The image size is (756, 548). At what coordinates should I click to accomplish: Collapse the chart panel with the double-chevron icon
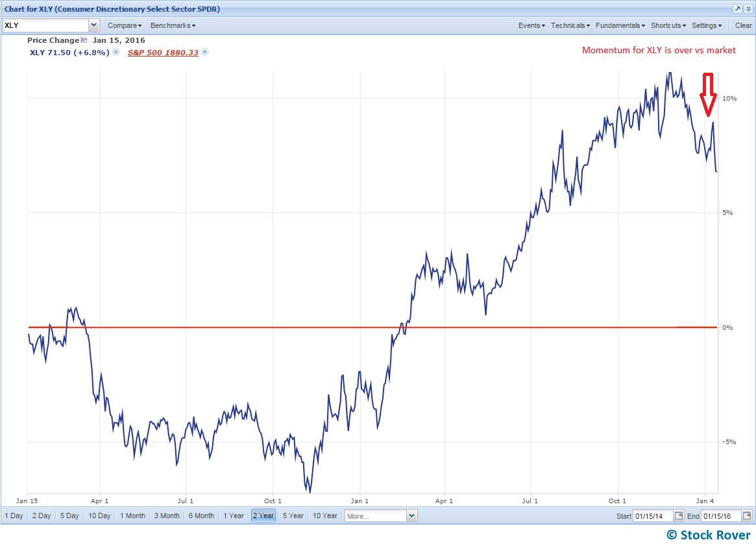[x=748, y=8]
